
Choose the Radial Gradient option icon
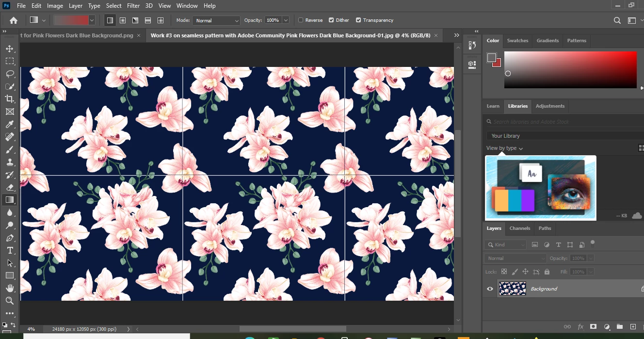pyautogui.click(x=123, y=20)
